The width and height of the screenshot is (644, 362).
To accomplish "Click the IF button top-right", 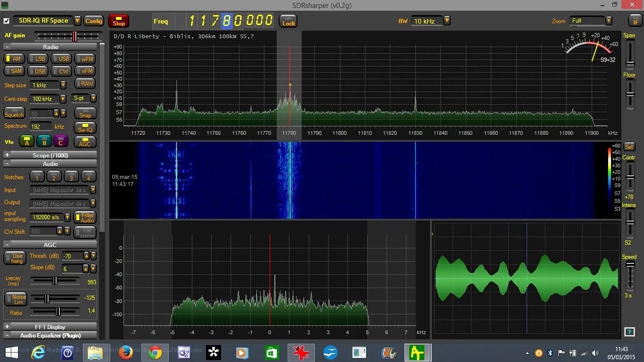I will tap(635, 21).
